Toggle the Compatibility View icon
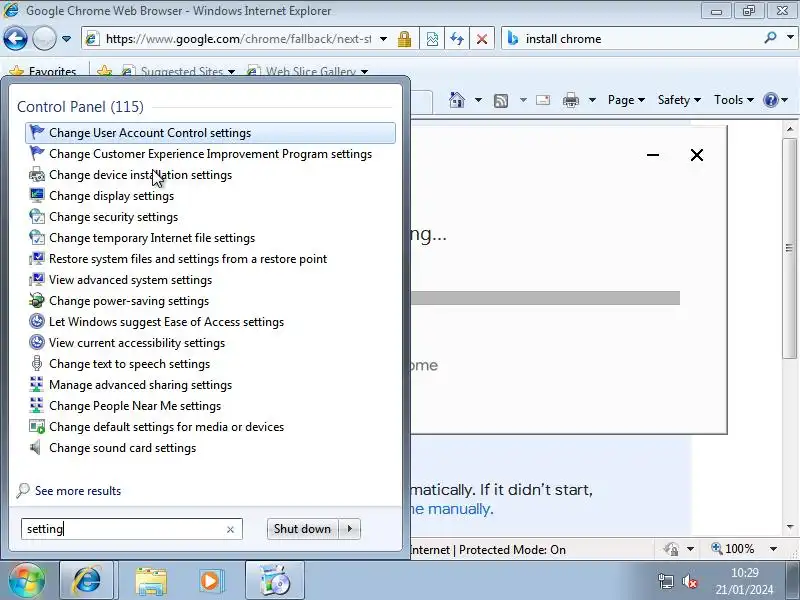Viewport: 800px width, 600px height. click(432, 39)
